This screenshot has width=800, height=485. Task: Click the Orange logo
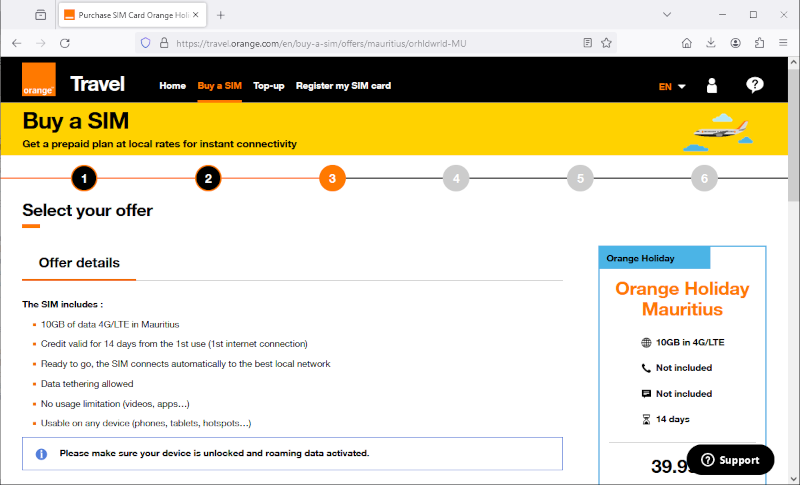[39, 80]
